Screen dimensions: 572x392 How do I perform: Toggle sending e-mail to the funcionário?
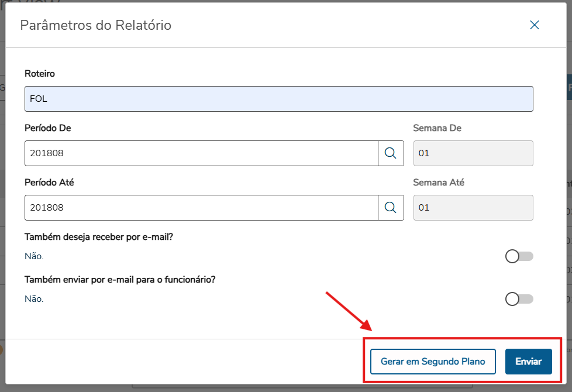[519, 299]
